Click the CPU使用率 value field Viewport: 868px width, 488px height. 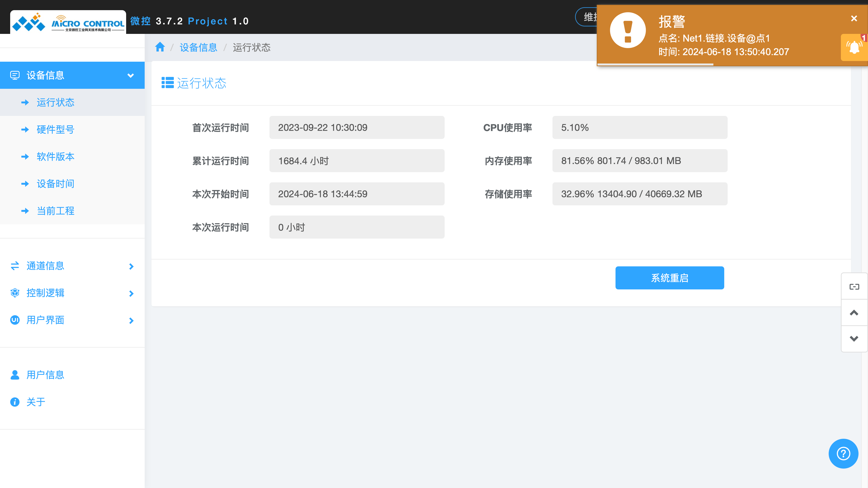[639, 128]
